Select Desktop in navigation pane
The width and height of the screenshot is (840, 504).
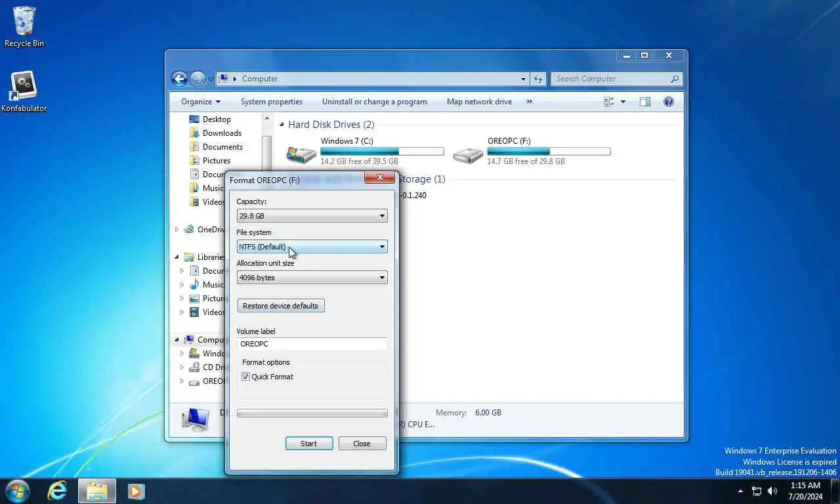pos(216,119)
